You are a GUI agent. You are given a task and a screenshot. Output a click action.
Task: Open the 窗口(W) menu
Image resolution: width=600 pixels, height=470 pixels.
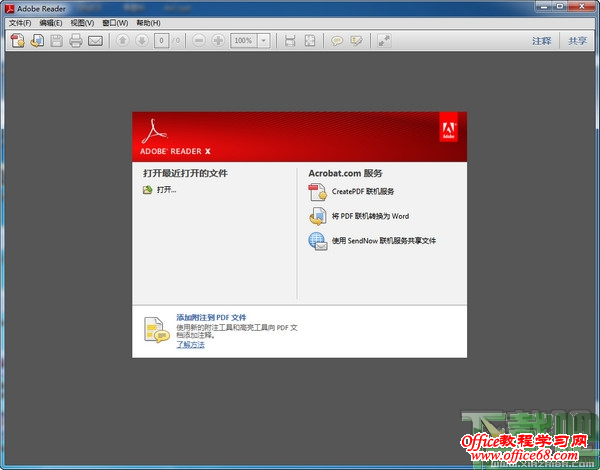click(x=115, y=23)
